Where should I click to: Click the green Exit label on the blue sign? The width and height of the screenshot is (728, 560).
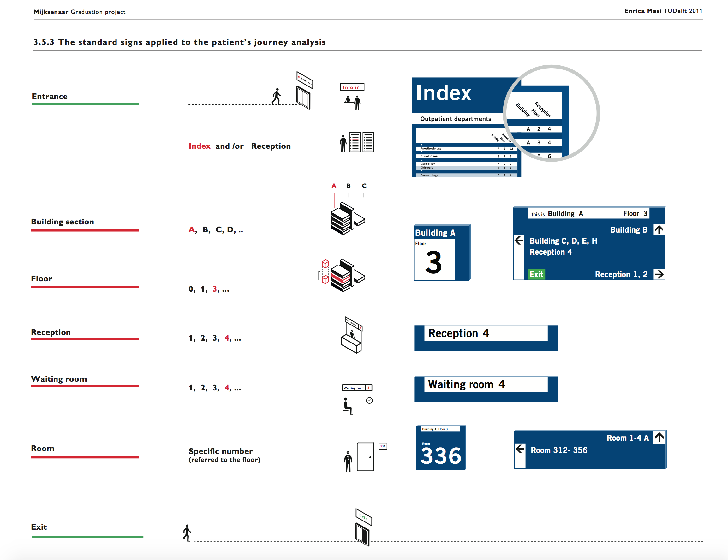point(536,274)
